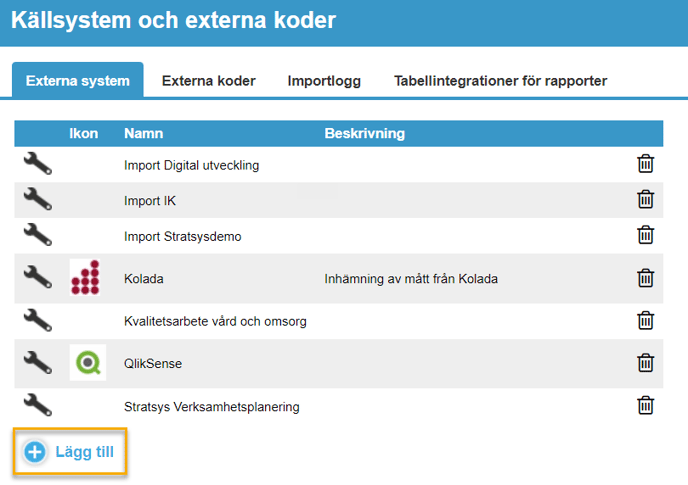688x485 pixels.
Task: Edit Import Stratsysdemo via wrench icon
Action: (x=37, y=236)
